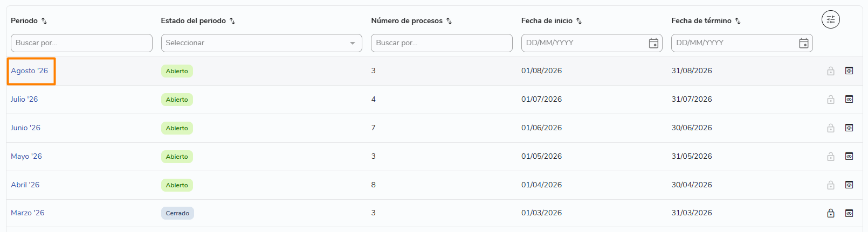Open calendar picker in Fecha de inicio
This screenshot has width=868, height=232.
coord(653,43)
